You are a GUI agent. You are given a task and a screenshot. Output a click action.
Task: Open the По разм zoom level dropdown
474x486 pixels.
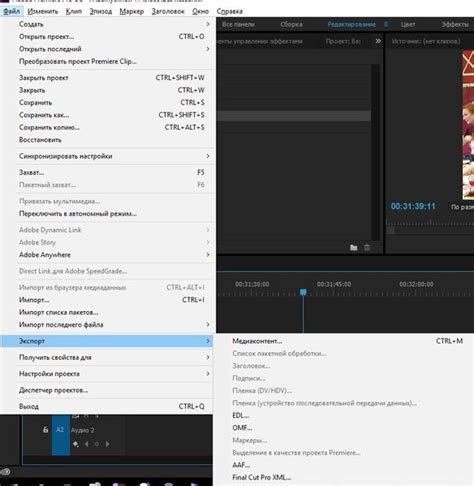coord(462,207)
